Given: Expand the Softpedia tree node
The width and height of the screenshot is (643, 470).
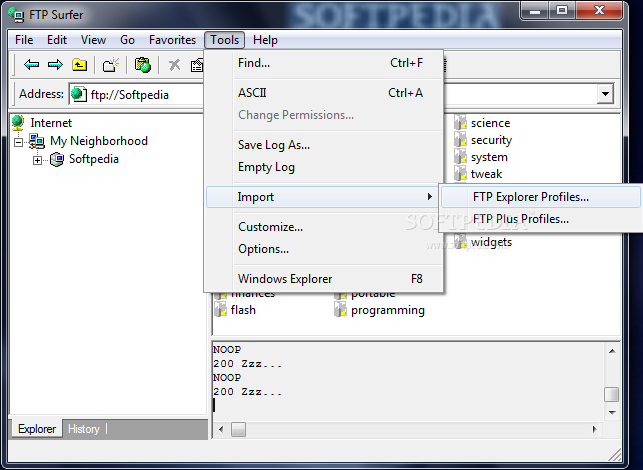Looking at the screenshot, I should tap(37, 160).
